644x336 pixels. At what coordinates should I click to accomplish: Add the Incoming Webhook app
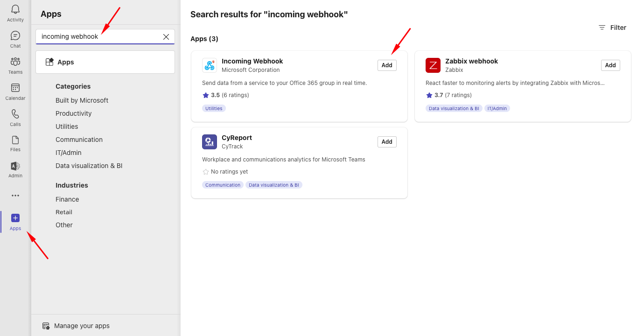click(387, 65)
